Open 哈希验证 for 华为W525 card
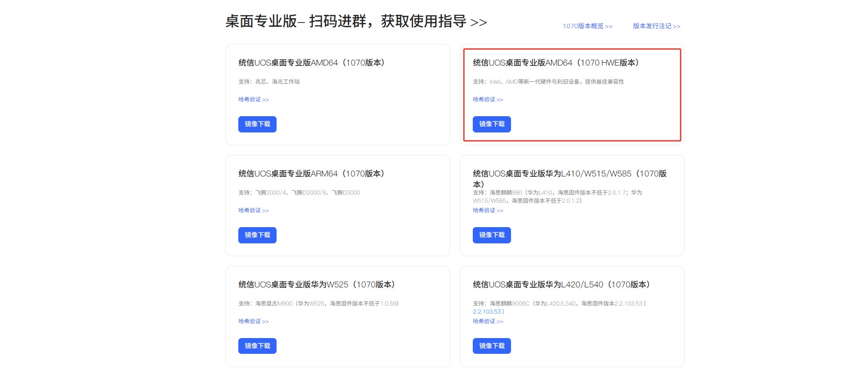The width and height of the screenshot is (868, 372). [254, 321]
